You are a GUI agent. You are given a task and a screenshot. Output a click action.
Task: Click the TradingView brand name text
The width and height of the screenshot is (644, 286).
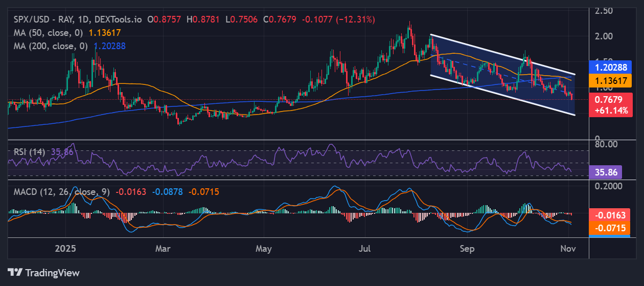tap(52, 272)
